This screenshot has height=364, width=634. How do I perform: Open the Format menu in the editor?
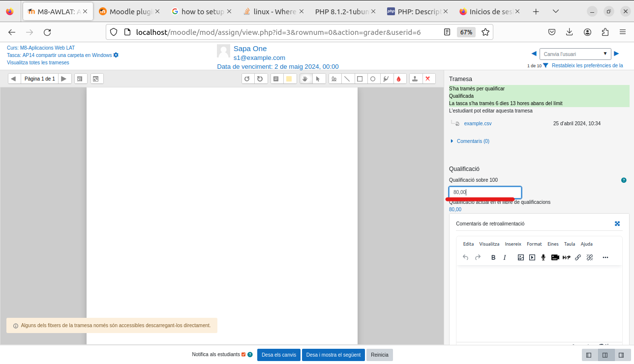(534, 244)
